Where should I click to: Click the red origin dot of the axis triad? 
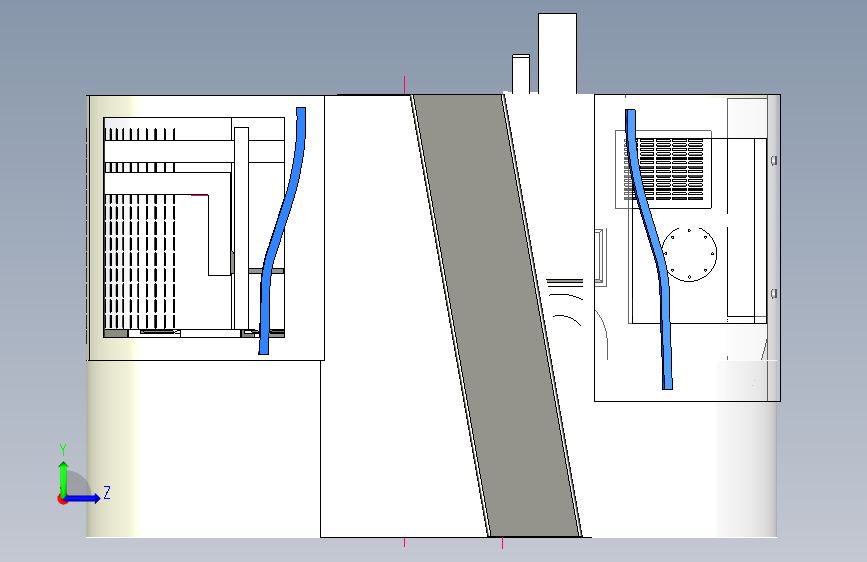(61, 499)
